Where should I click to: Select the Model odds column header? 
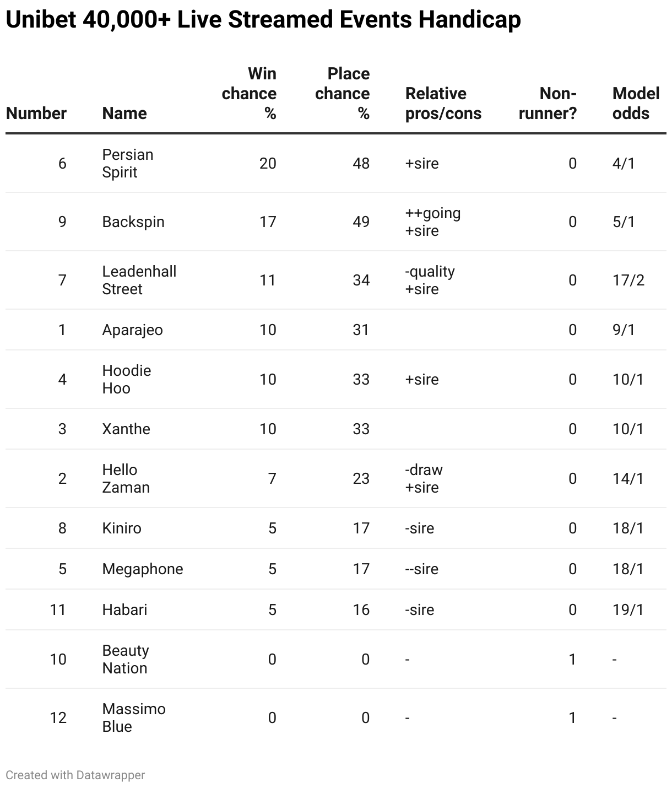[x=636, y=104]
